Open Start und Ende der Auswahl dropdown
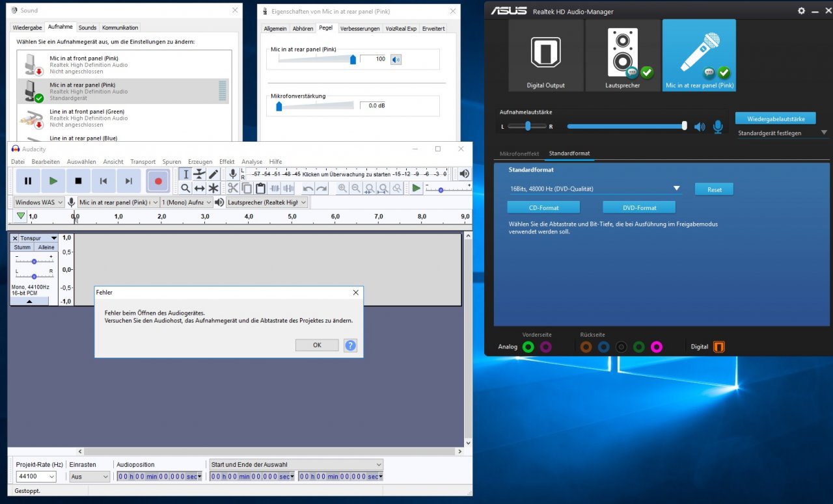 [x=296, y=464]
